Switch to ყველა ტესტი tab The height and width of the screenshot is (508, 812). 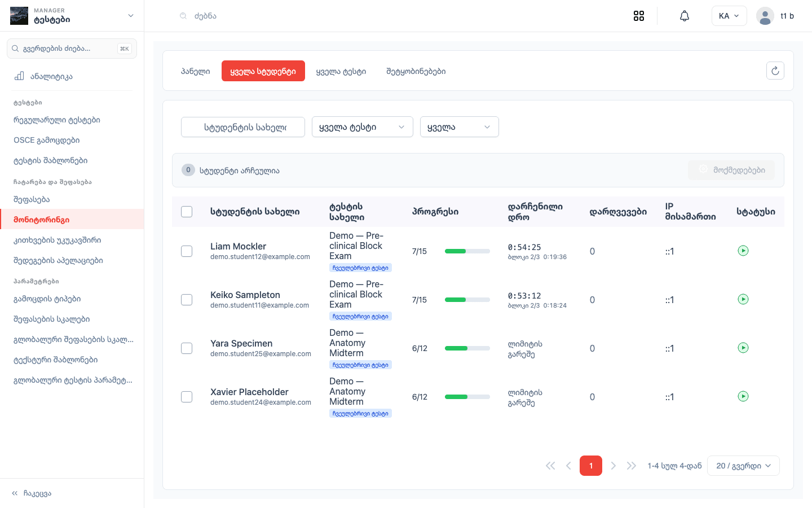pos(341,71)
